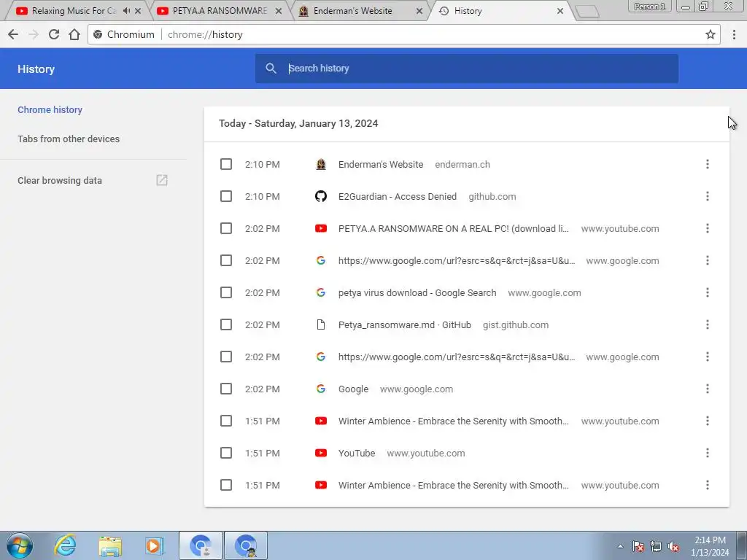Open more actions for the plain YouTube entry
Screen dimensions: 747x560
coord(707,453)
